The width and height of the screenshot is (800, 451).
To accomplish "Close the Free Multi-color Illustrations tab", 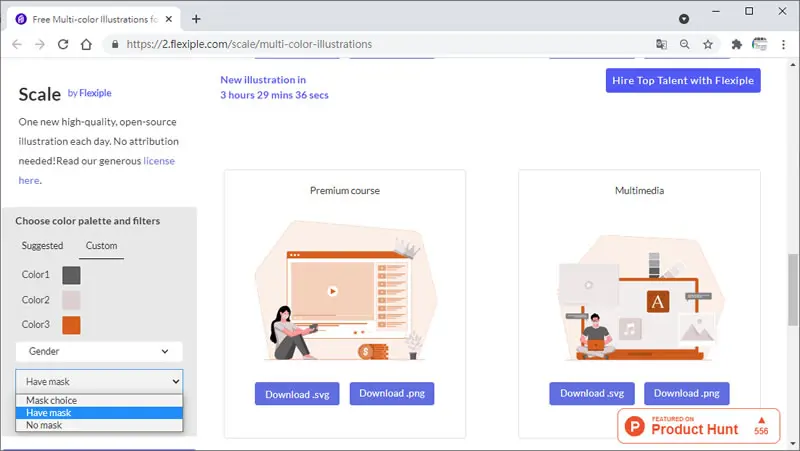I will (169, 19).
